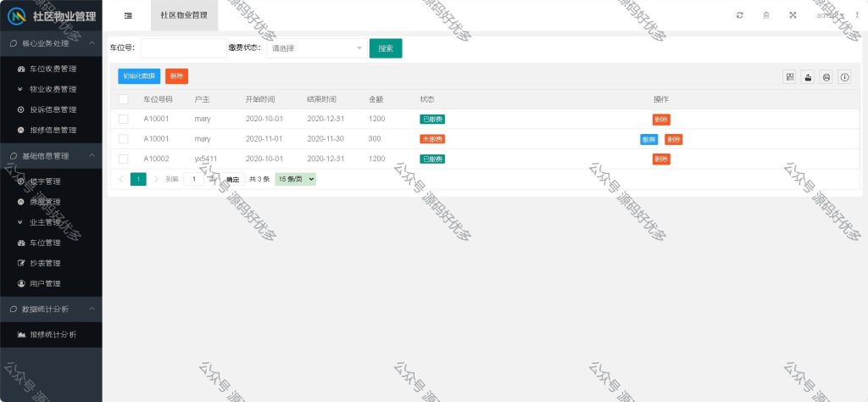868x402 pixels.
Task: Check the first A10001 row checkbox
Action: click(x=124, y=119)
